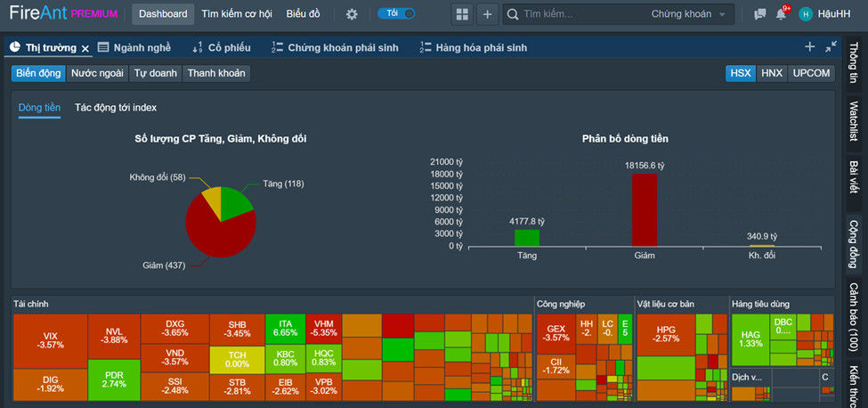The height and width of the screenshot is (408, 868).
Task: Open the notifications bell icon
Action: click(781, 14)
